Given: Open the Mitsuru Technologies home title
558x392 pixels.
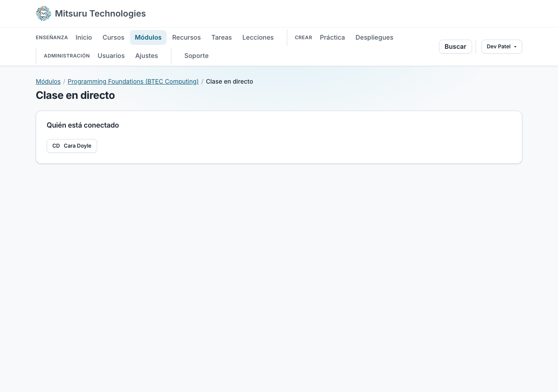Looking at the screenshot, I should 100,14.
